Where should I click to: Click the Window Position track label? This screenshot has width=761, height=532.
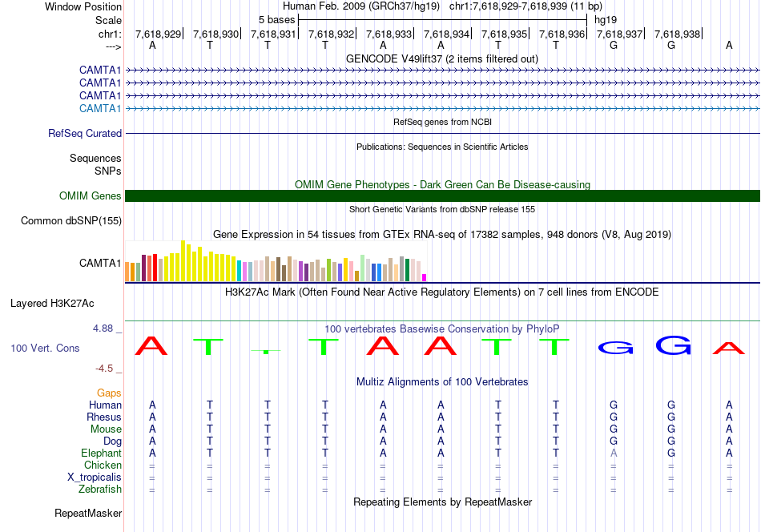tap(83, 6)
